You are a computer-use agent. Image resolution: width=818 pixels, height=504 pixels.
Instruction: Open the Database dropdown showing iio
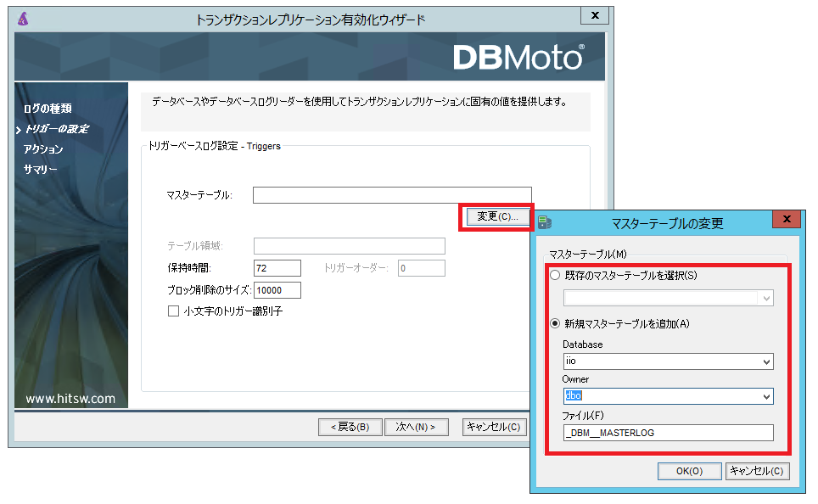pos(766,361)
